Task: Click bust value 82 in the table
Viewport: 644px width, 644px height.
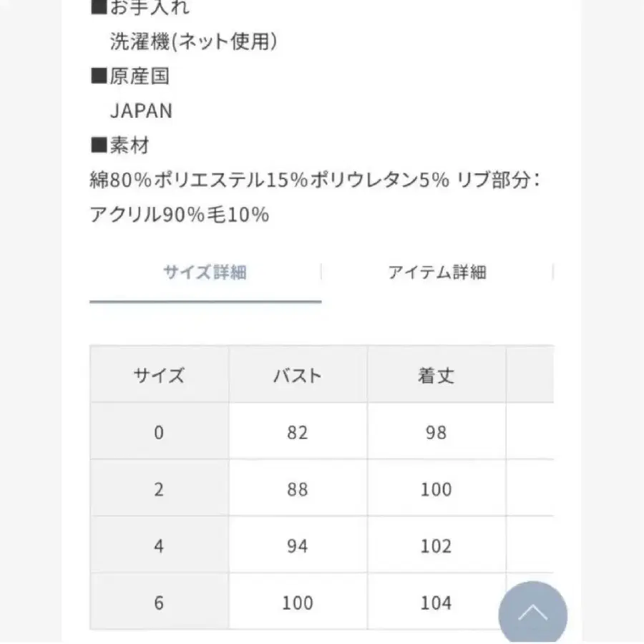Action: tap(298, 432)
